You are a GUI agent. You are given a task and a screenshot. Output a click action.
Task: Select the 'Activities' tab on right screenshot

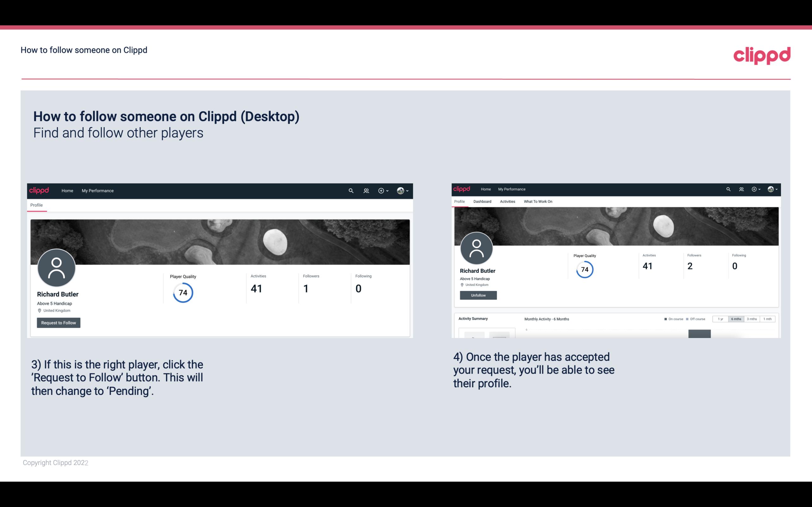click(506, 202)
